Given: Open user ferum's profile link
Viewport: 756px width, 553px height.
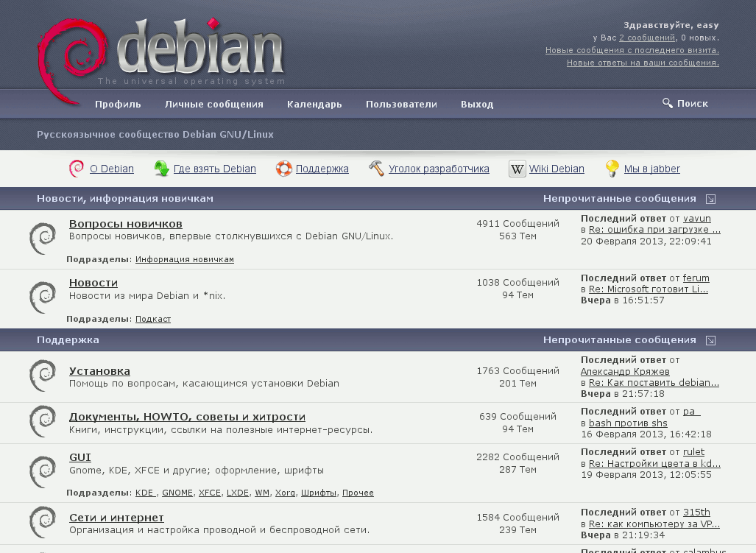Looking at the screenshot, I should [x=696, y=278].
